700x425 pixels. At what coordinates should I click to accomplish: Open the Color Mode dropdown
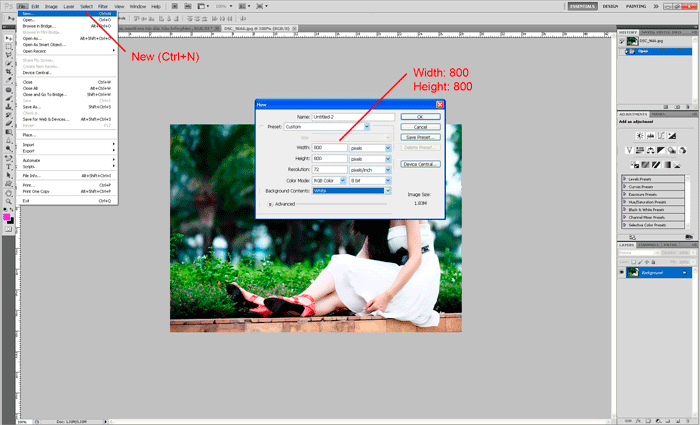click(343, 180)
